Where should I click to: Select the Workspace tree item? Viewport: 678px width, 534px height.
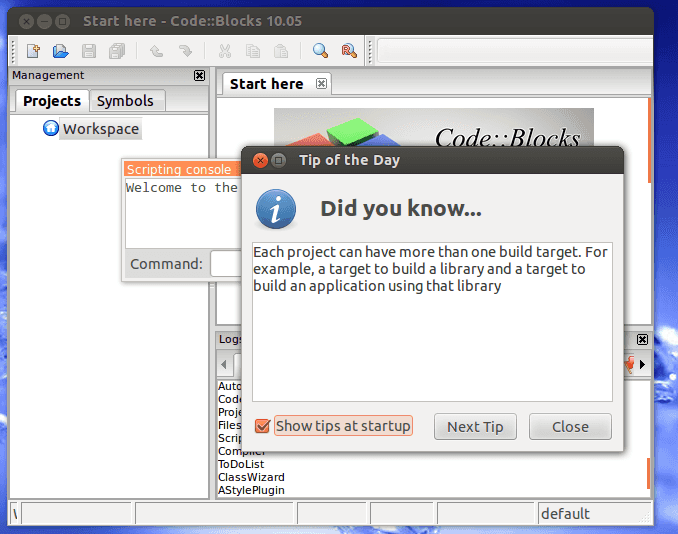pyautogui.click(x=101, y=129)
